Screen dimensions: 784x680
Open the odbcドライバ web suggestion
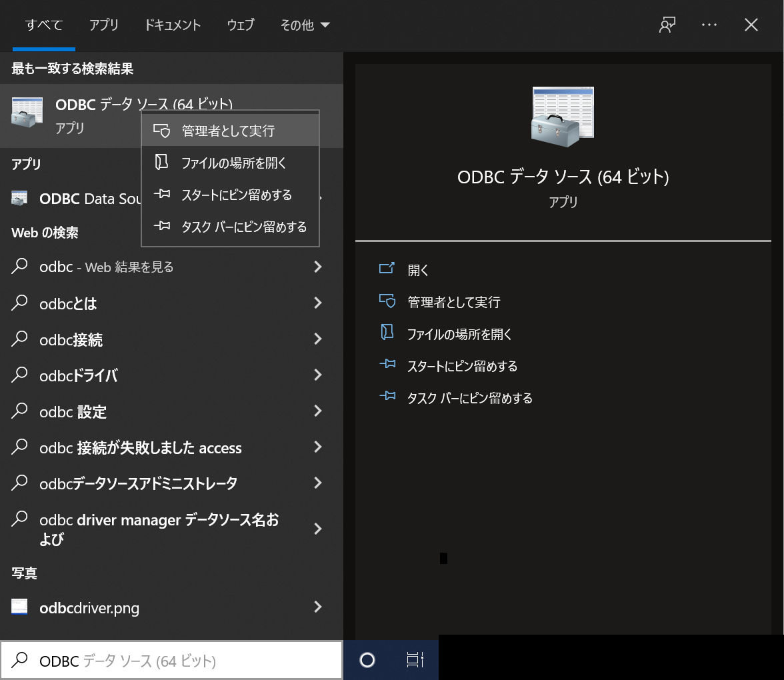point(171,375)
